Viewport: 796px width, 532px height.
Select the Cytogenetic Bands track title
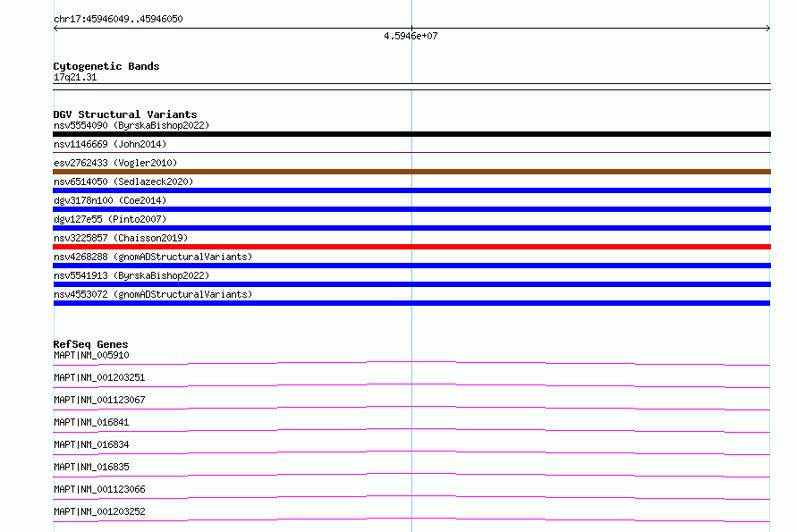[x=106, y=66]
